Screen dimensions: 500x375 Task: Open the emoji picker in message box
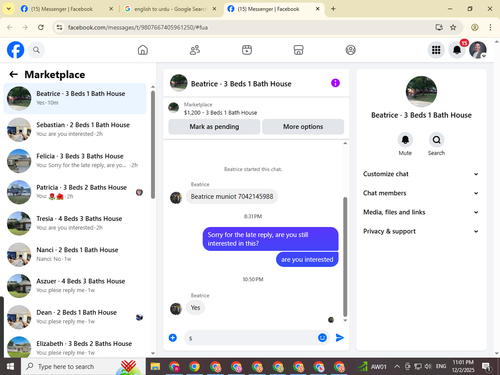coord(322,338)
